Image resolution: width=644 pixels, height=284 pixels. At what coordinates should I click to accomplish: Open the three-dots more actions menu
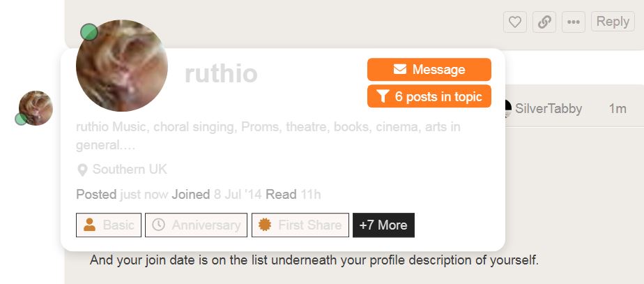[574, 22]
